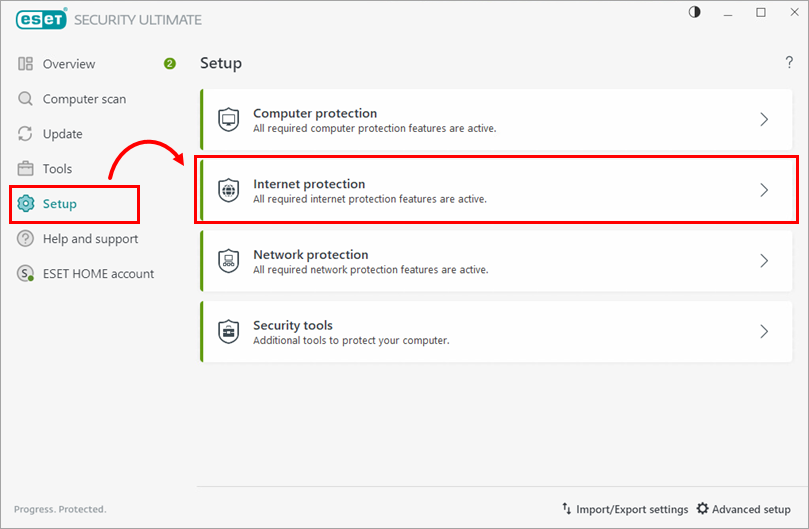809x529 pixels.
Task: Click the Update refresh arrows icon
Action: point(26,134)
